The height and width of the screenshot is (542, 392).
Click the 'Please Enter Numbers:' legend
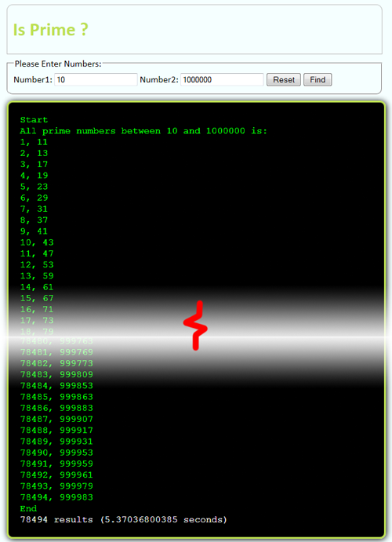click(58, 64)
